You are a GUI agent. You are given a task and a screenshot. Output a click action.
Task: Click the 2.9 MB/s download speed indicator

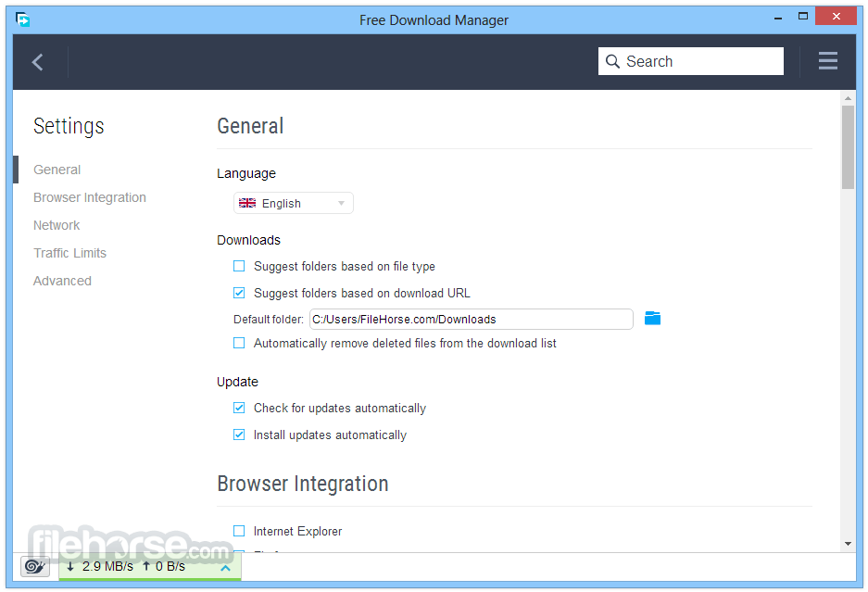click(100, 567)
